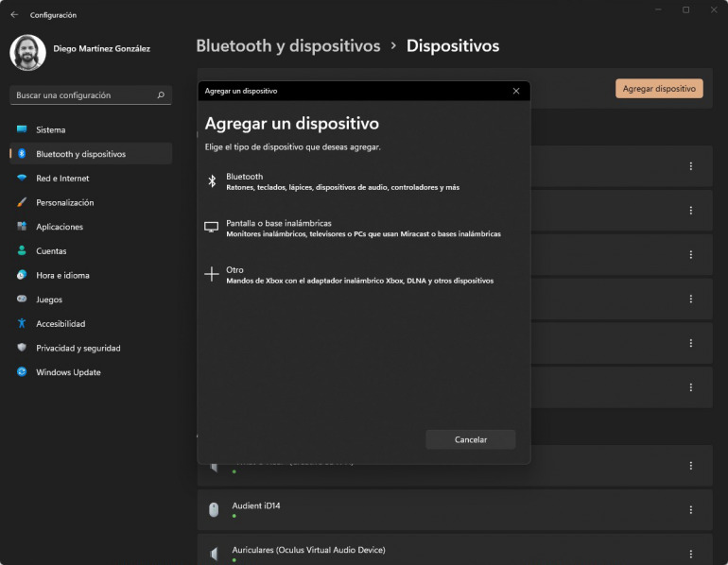
Task: Click the Audient iD14 device icon
Action: click(214, 509)
